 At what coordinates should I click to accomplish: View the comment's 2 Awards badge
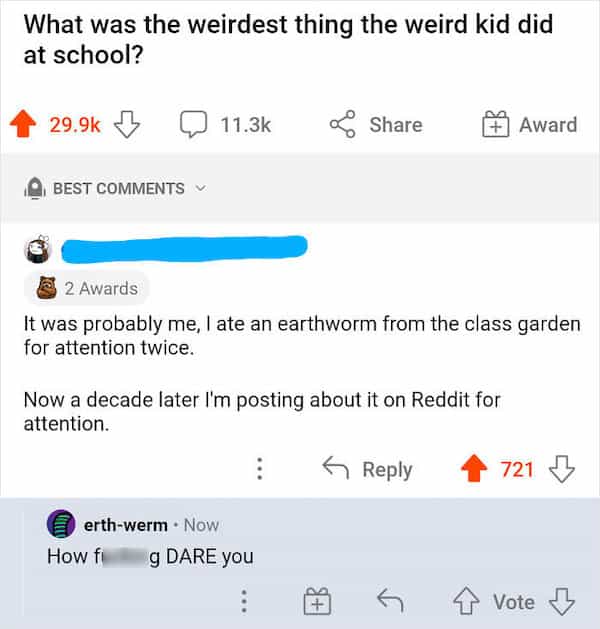(x=86, y=288)
